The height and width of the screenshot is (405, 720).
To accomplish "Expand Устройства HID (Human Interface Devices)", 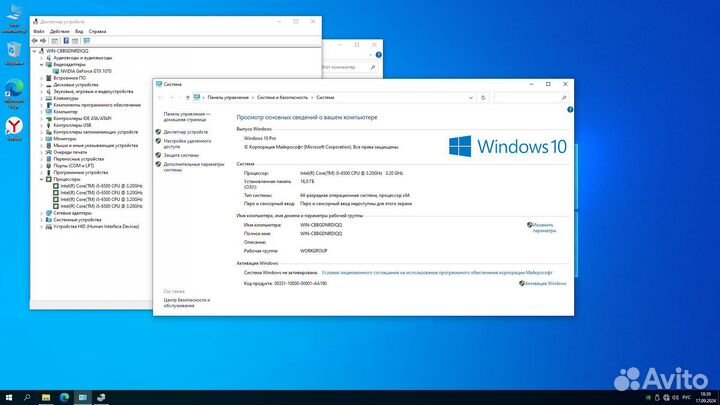I will tap(41, 226).
